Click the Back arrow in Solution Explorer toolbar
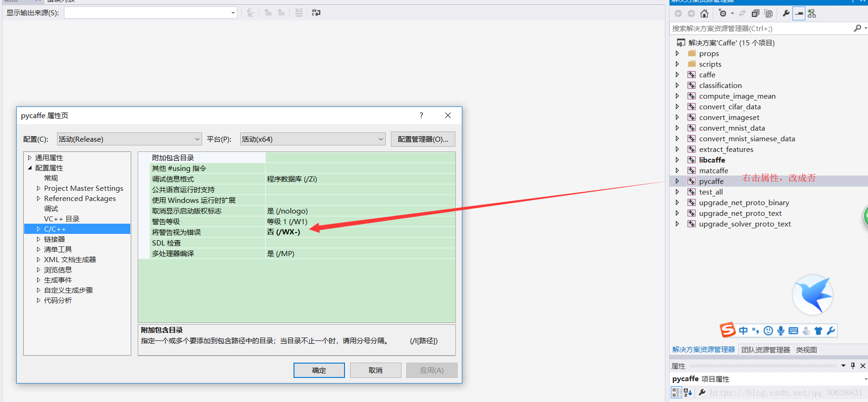Image resolution: width=868 pixels, height=402 pixels. 678,13
